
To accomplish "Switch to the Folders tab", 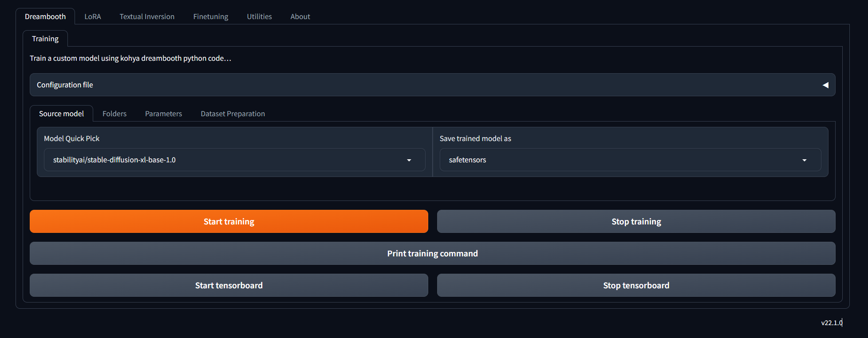I will click(114, 114).
